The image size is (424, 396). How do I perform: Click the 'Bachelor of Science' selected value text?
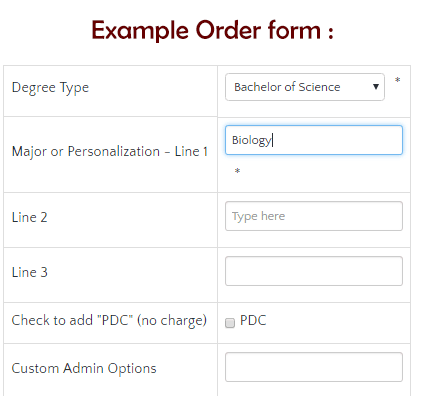(287, 87)
